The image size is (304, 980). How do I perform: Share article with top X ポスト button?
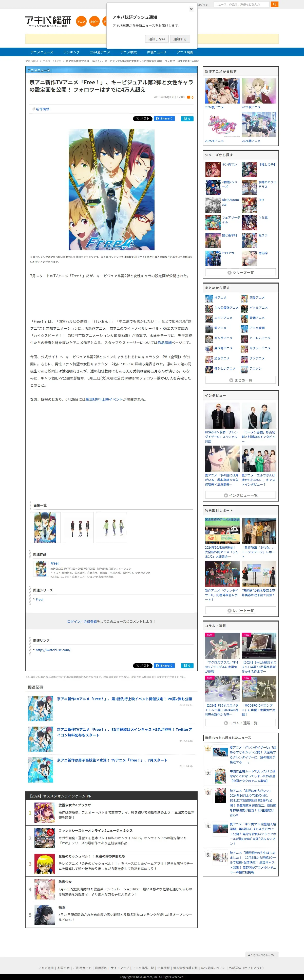tap(143, 119)
